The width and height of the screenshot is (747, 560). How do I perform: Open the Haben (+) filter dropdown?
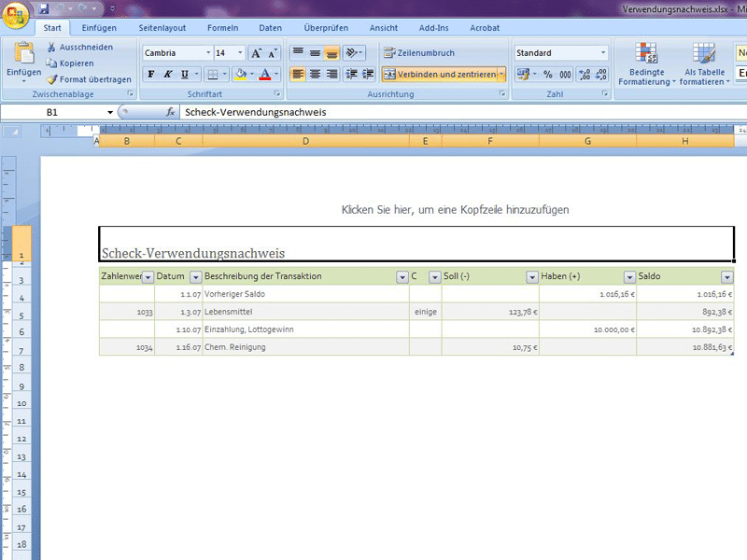(x=629, y=277)
